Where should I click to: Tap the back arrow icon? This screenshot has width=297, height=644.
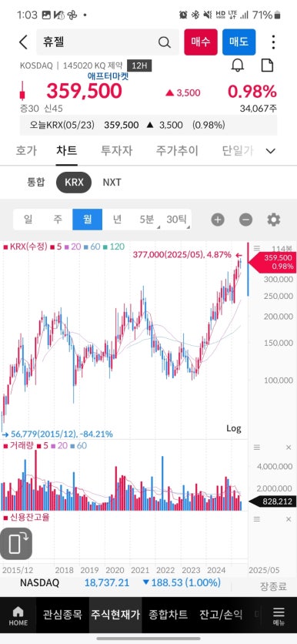click(x=23, y=42)
